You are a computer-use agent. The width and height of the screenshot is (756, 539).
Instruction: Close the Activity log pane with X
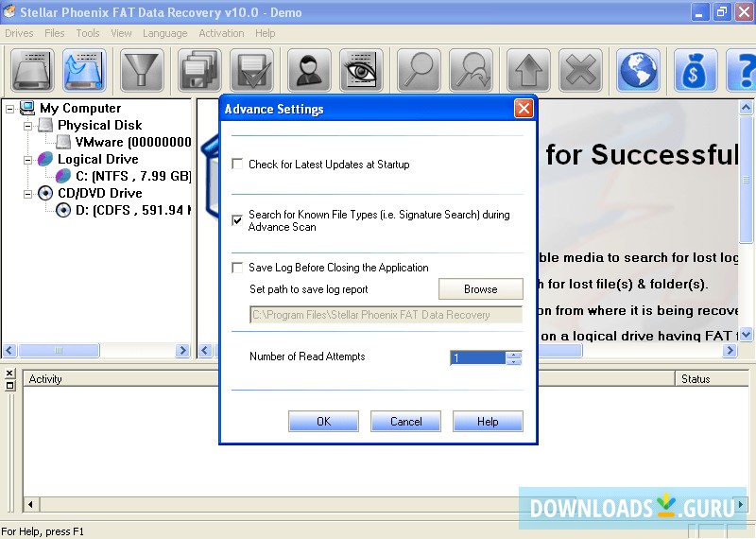(10, 374)
